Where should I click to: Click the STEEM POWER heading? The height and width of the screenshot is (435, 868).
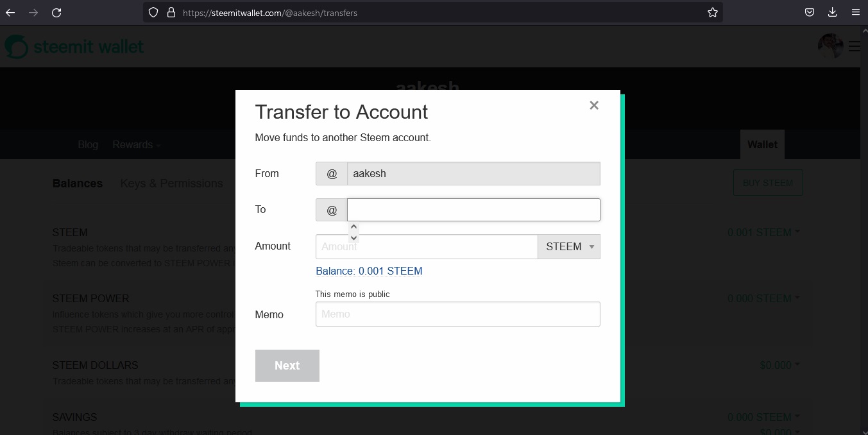[90, 298]
